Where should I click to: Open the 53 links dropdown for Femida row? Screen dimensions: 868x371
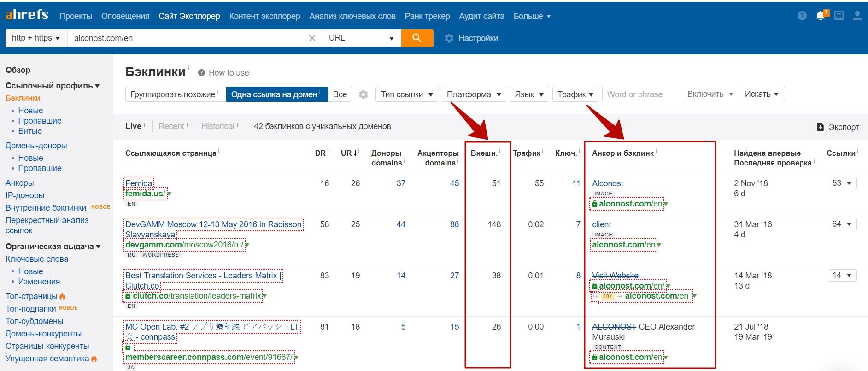[x=843, y=183]
